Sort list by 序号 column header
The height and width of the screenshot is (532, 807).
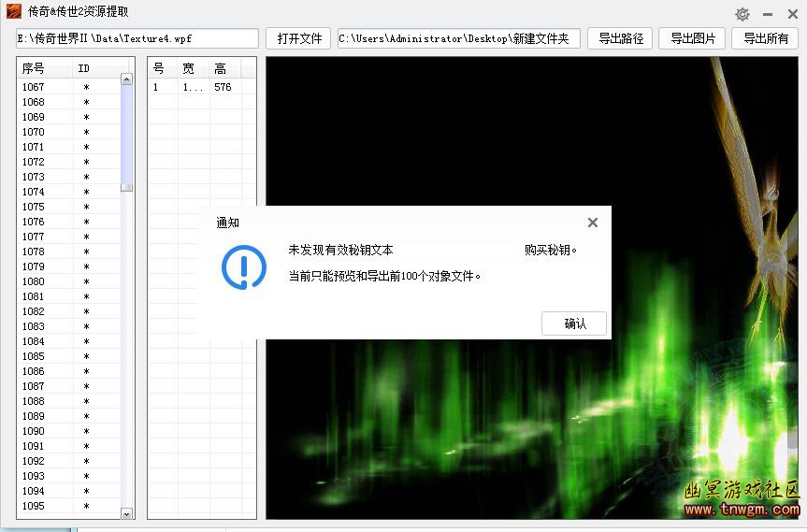45,68
